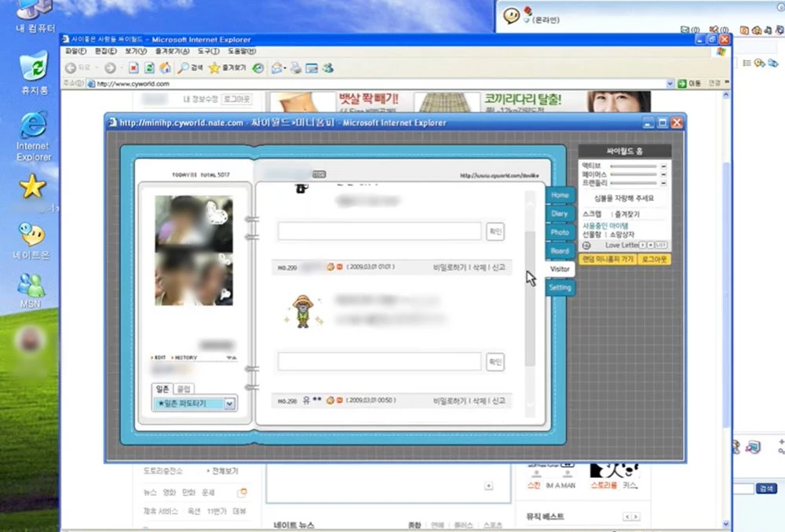Click the Home house icon
This screenshot has width=785, height=532.
[165, 68]
